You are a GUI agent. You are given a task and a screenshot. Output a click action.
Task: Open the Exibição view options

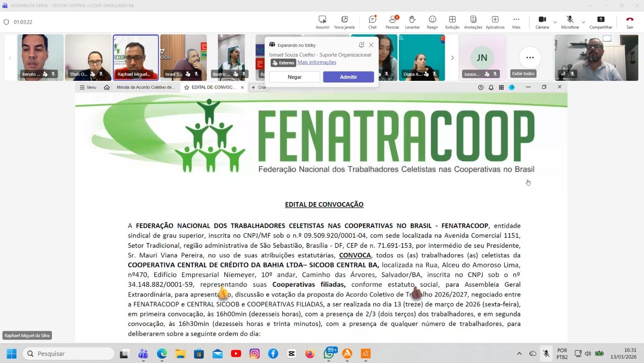pyautogui.click(x=452, y=22)
